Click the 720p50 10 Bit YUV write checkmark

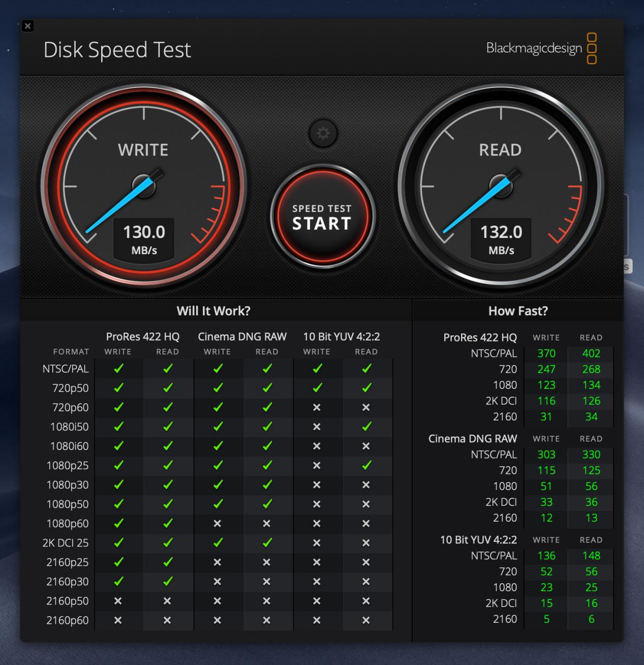click(317, 388)
